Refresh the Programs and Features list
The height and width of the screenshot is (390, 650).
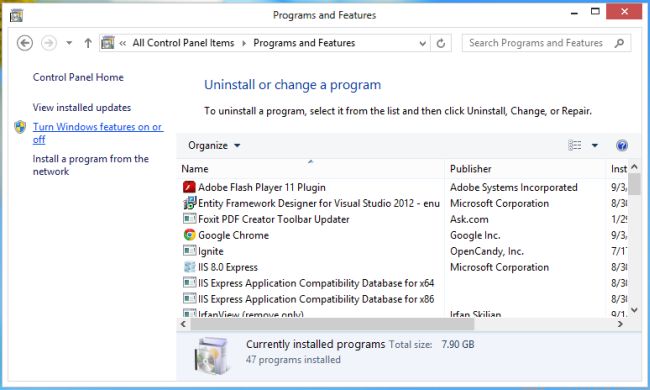tap(441, 43)
